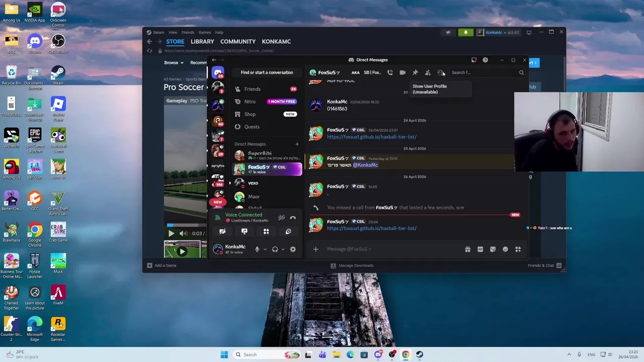Deafen Discord headphones

[x=275, y=249]
